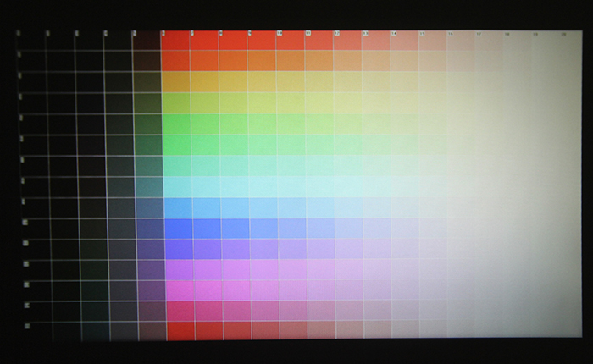
Task: Select the dark olive swatch in column 5, row 4
Action: pyautogui.click(x=148, y=103)
